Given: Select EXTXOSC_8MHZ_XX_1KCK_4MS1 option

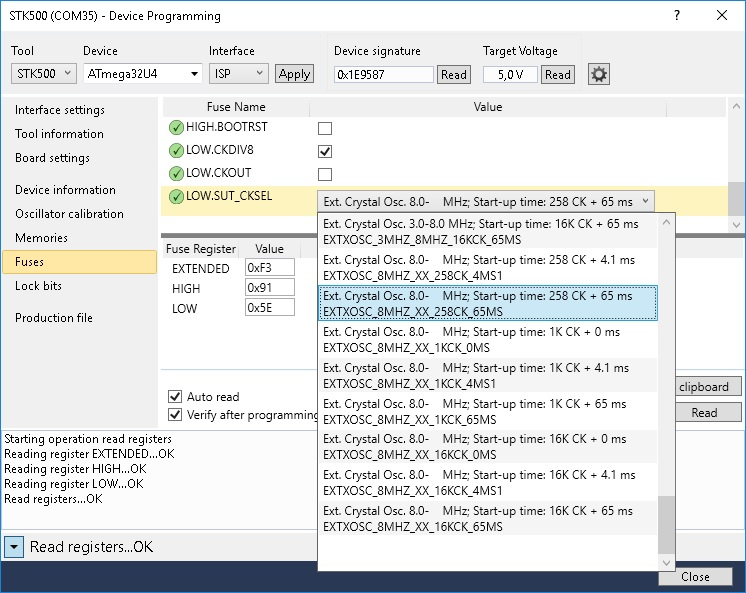Looking at the screenshot, I should pyautogui.click(x=488, y=376).
